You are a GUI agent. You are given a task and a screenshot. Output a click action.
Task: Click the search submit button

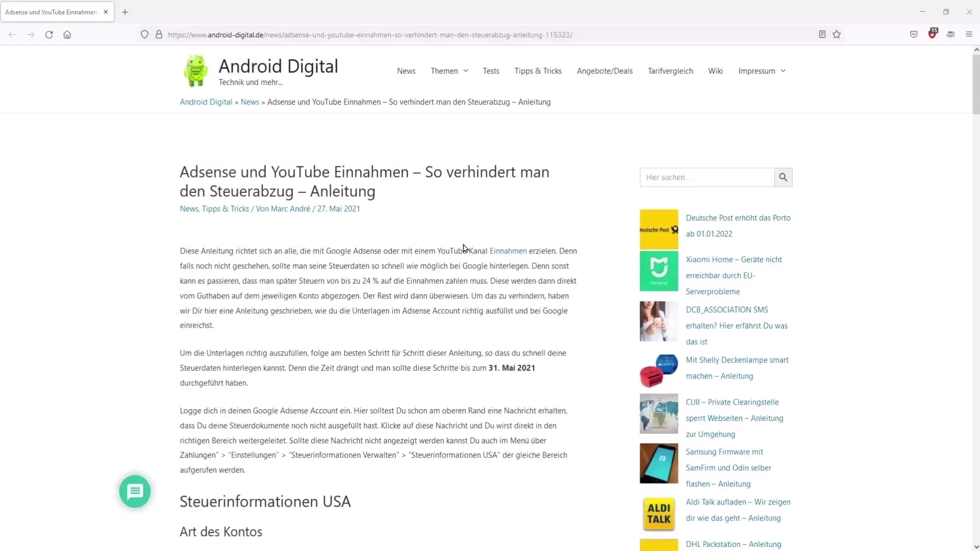(783, 177)
